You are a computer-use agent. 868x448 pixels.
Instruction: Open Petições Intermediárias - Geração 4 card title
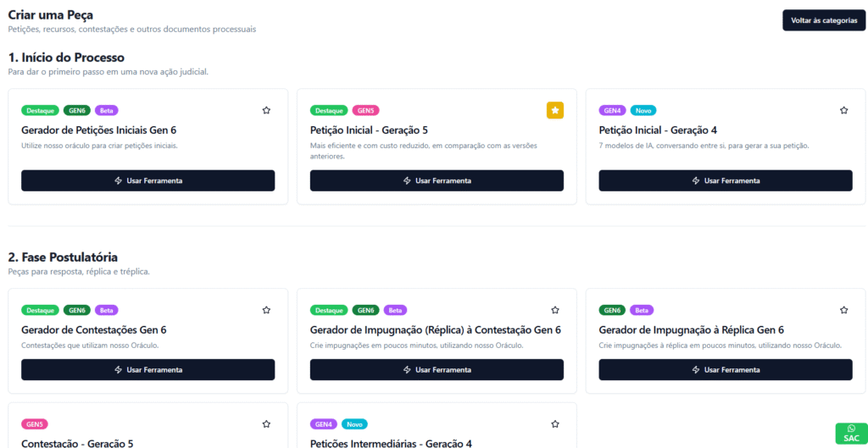pos(391,443)
